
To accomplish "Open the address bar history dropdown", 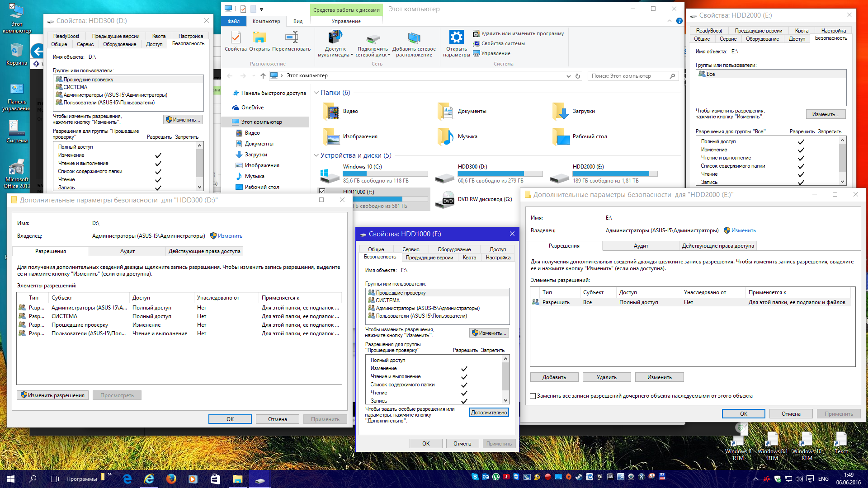I will 568,76.
